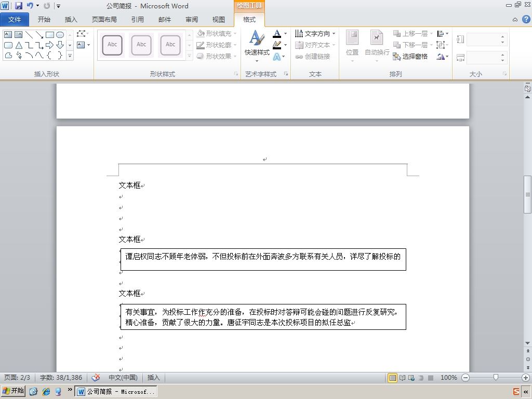Open the 文件 File tab

[x=14, y=20]
